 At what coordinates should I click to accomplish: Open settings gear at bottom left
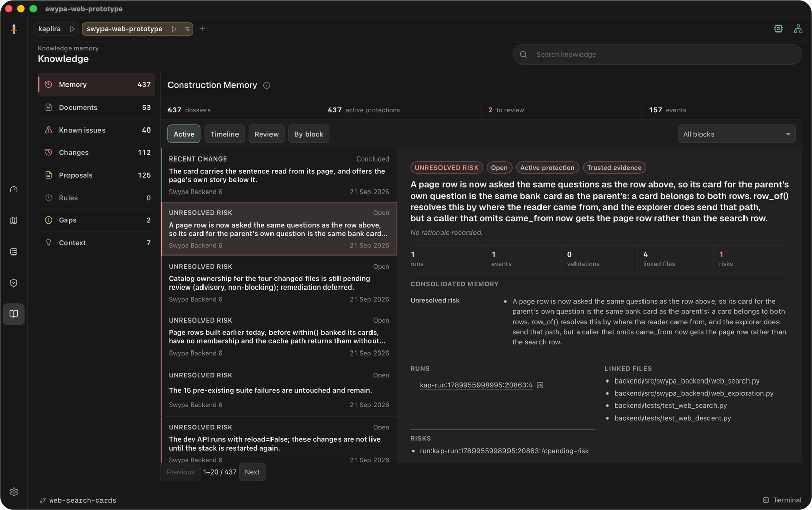(x=14, y=492)
